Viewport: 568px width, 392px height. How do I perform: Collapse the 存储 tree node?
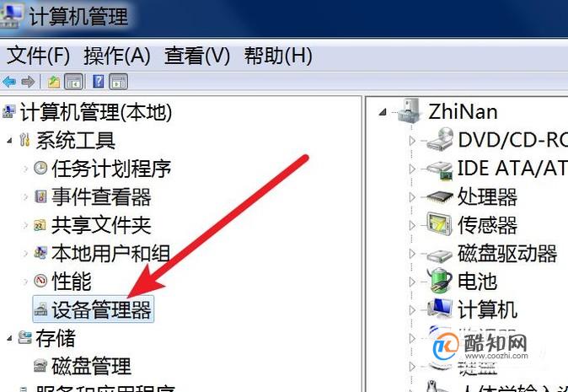pos(9,339)
